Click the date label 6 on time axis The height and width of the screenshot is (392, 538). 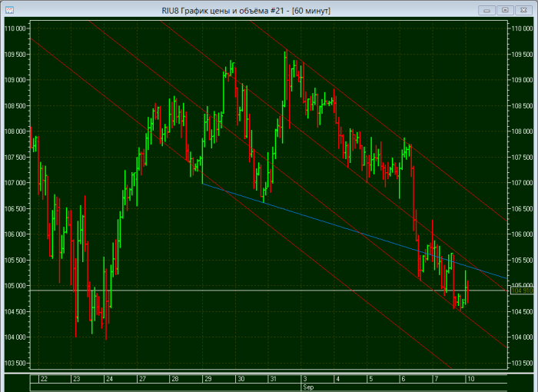[x=403, y=379]
